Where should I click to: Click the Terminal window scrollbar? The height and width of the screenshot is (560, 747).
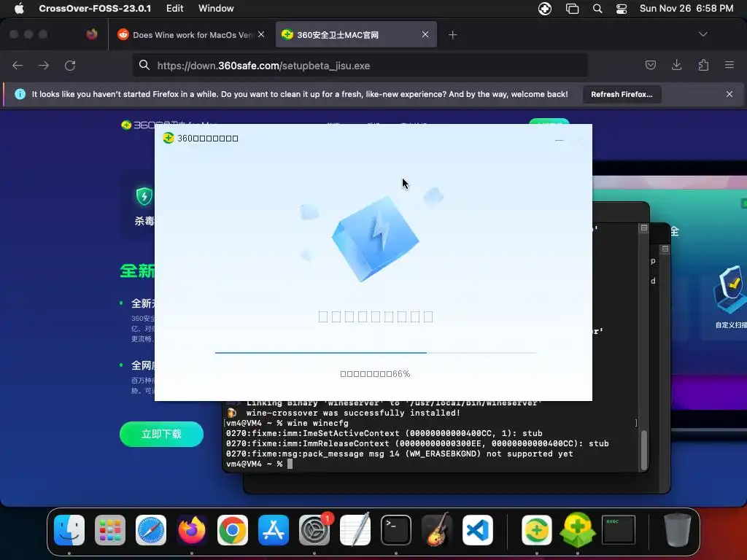(644, 450)
